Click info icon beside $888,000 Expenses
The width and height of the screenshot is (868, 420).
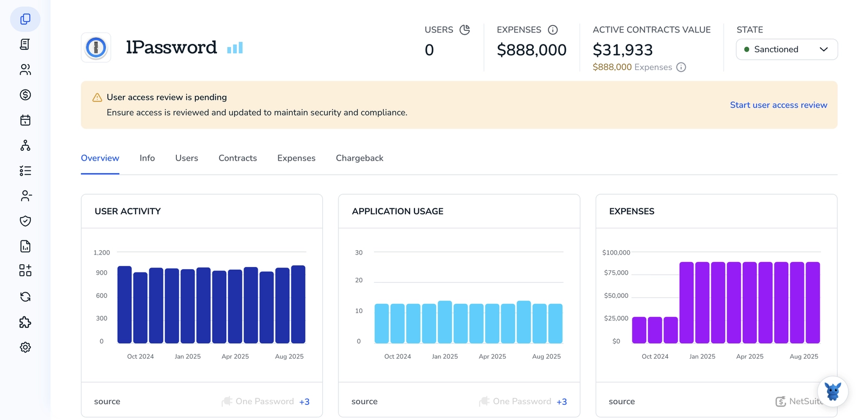point(681,67)
